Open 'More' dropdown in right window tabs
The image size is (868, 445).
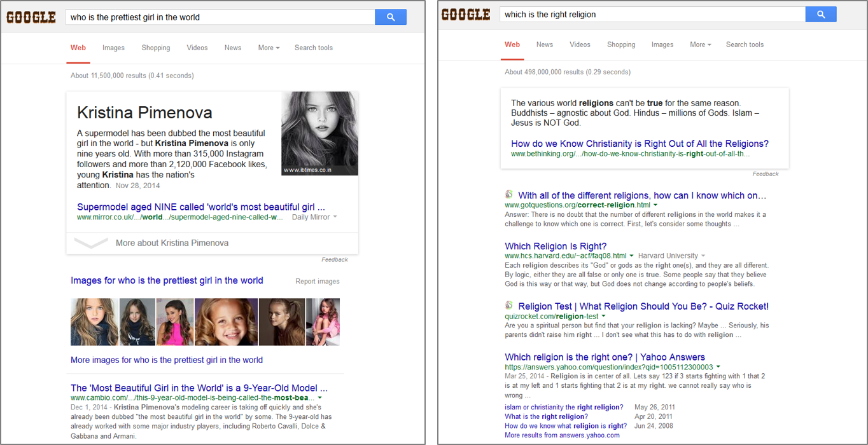(x=701, y=44)
